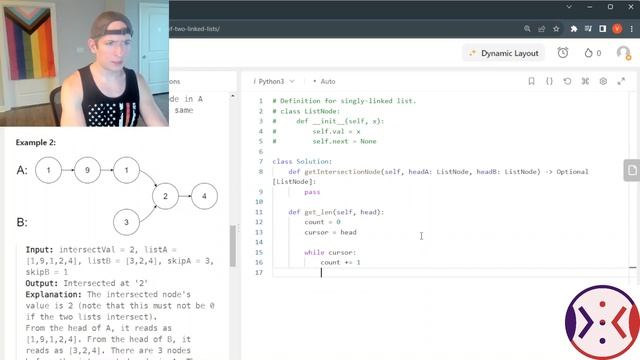This screenshot has width=640, height=360.
Task: Click the 'A:' label in the diagram
Action: [x=22, y=170]
